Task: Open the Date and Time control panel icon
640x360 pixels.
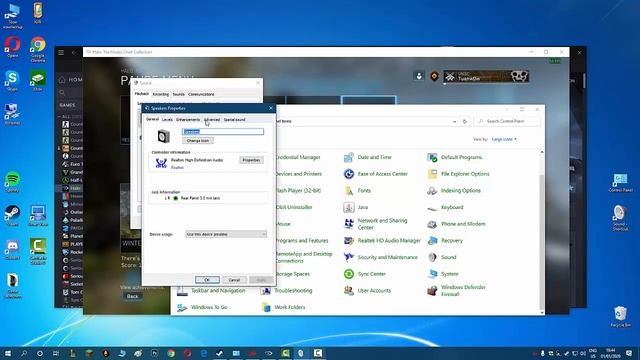Action: tap(349, 157)
